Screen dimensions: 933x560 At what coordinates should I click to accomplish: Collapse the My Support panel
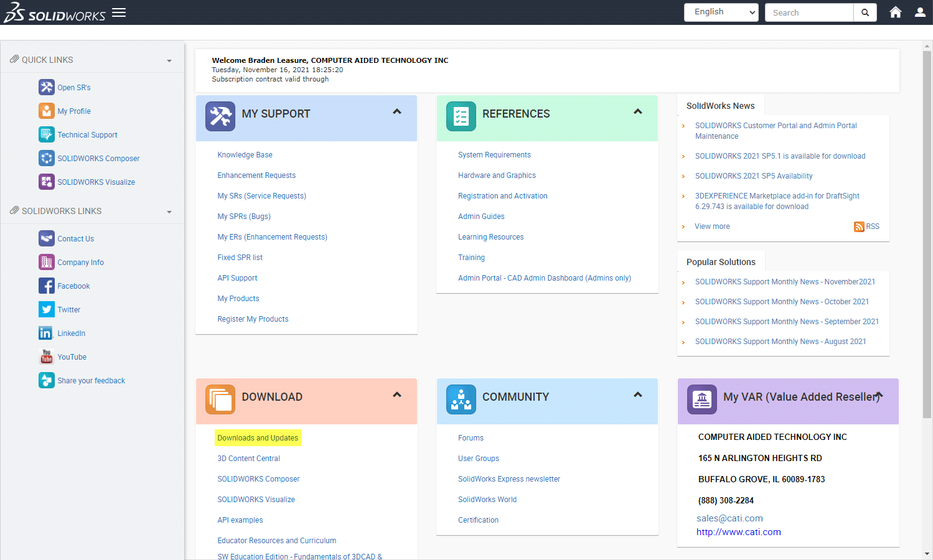point(397,112)
